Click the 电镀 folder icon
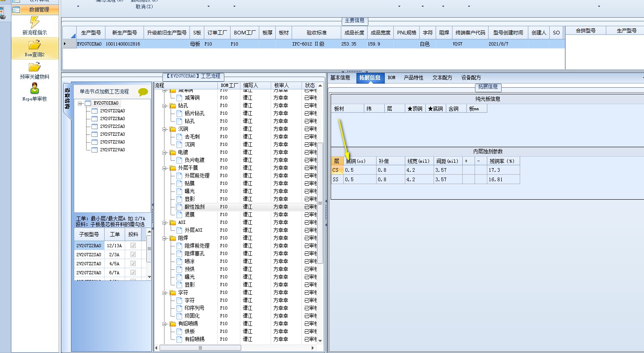The width and height of the screenshot is (644, 353). (x=173, y=153)
